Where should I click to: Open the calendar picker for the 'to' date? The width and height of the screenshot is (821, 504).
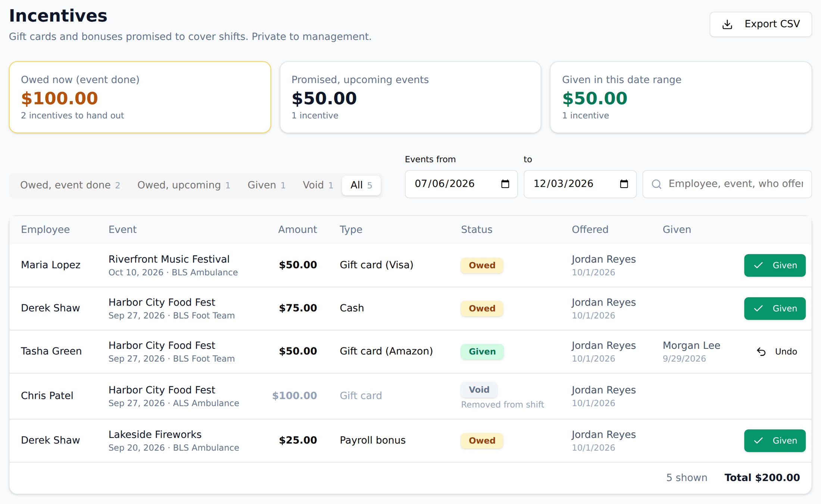pos(624,184)
